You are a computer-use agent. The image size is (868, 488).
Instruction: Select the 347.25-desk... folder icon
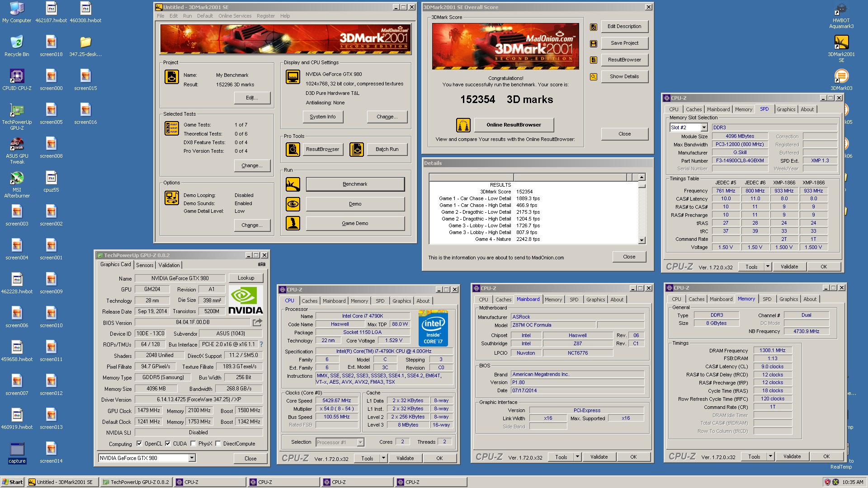[x=85, y=46]
